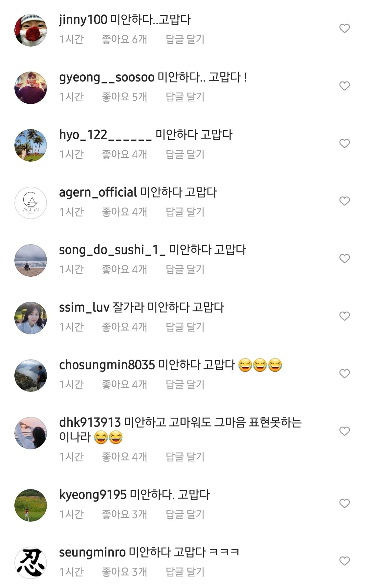Tap seungminro's profile avatar
The height and width of the screenshot is (588, 370).
point(31,563)
